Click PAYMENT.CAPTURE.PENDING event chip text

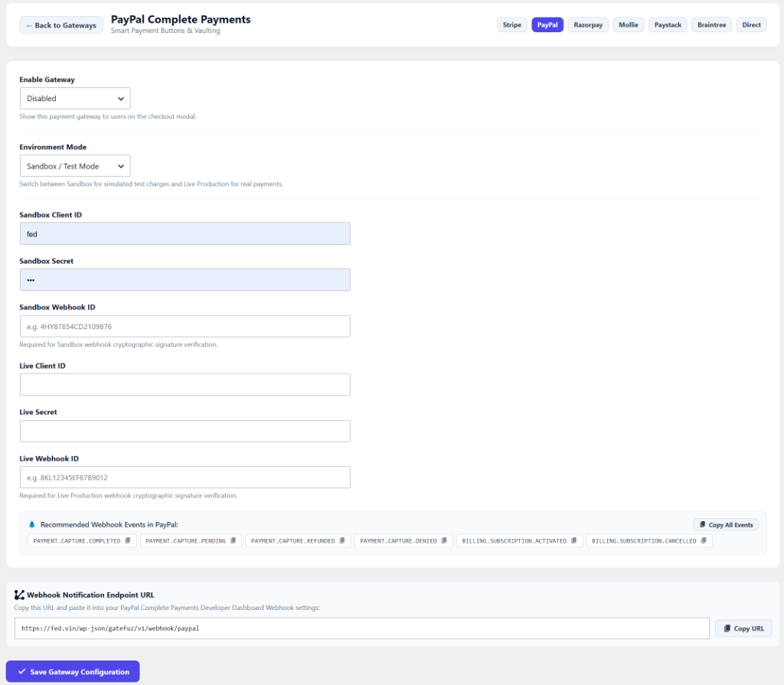185,541
